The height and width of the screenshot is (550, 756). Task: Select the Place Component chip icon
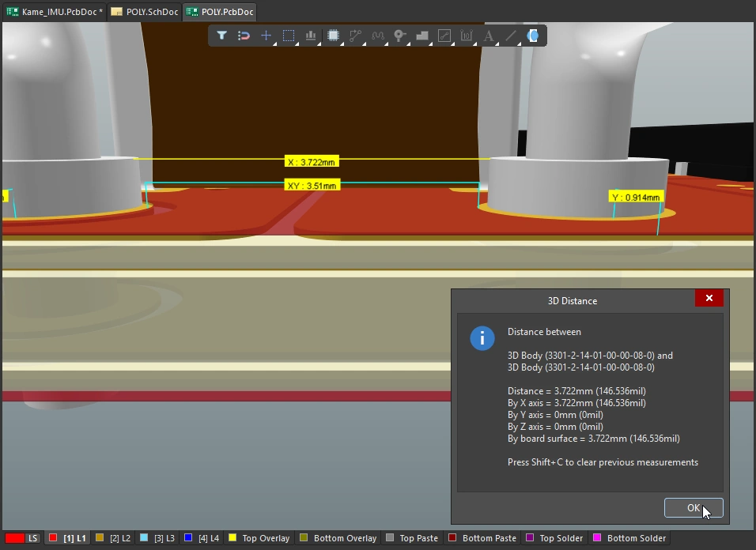[x=333, y=36]
